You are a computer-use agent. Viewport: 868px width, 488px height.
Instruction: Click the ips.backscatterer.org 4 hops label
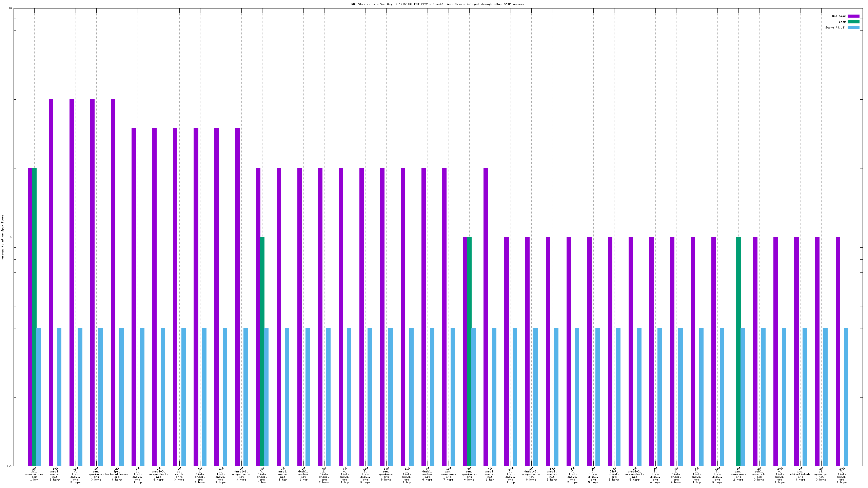[117, 474]
